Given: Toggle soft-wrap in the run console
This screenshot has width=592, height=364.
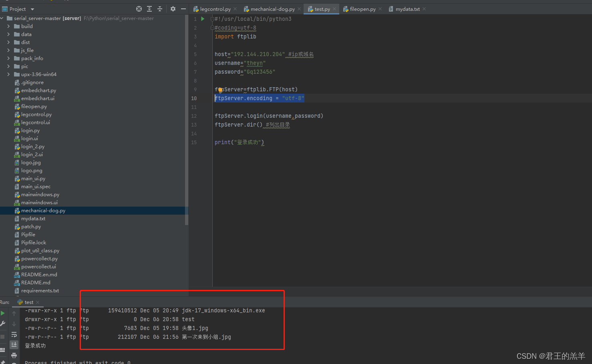Looking at the screenshot, I should pos(14,334).
